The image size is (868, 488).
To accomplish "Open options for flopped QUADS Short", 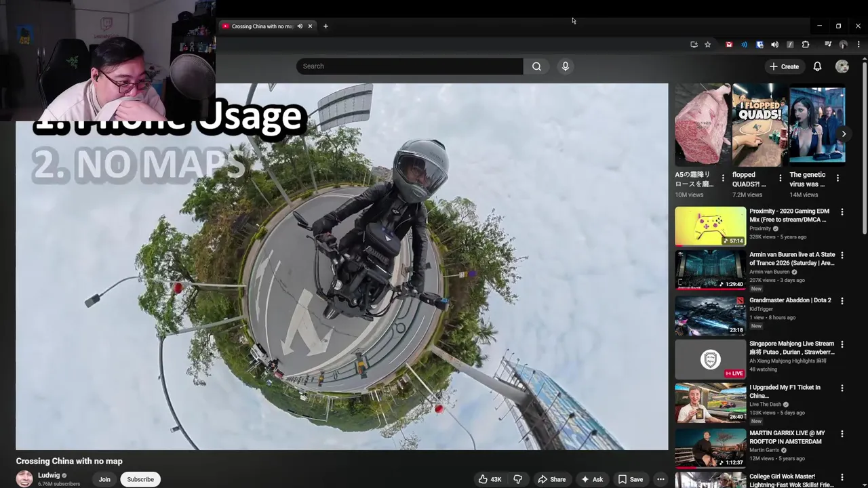I will [x=780, y=178].
